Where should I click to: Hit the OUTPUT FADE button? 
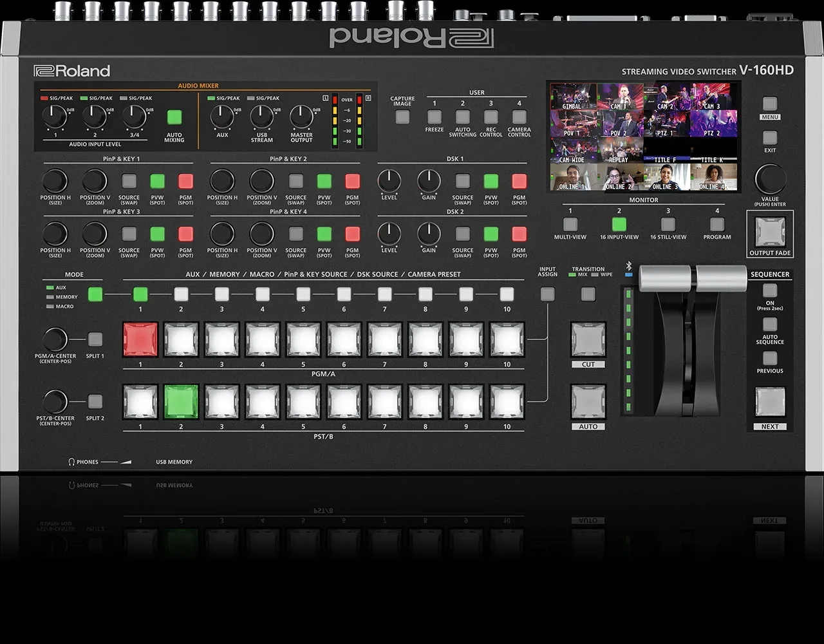point(770,232)
